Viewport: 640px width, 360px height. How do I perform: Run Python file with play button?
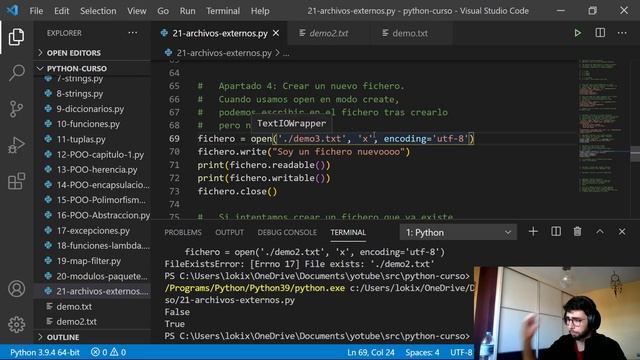coord(578,33)
